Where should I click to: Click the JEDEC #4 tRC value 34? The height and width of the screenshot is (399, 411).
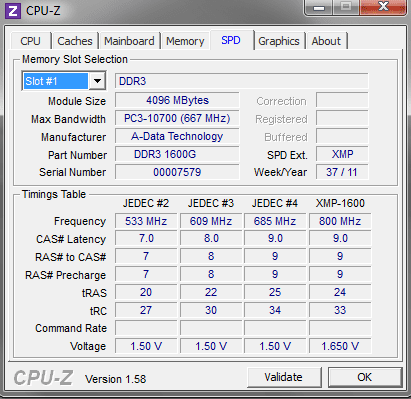[x=275, y=311]
